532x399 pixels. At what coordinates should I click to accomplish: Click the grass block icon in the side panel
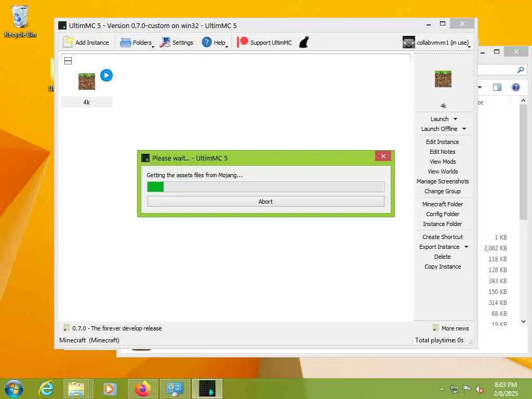click(x=443, y=79)
